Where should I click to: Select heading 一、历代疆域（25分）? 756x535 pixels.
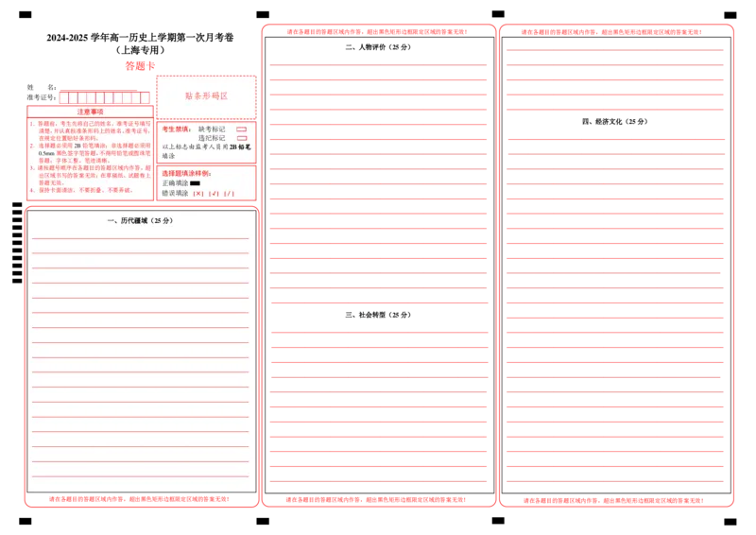pyautogui.click(x=141, y=221)
